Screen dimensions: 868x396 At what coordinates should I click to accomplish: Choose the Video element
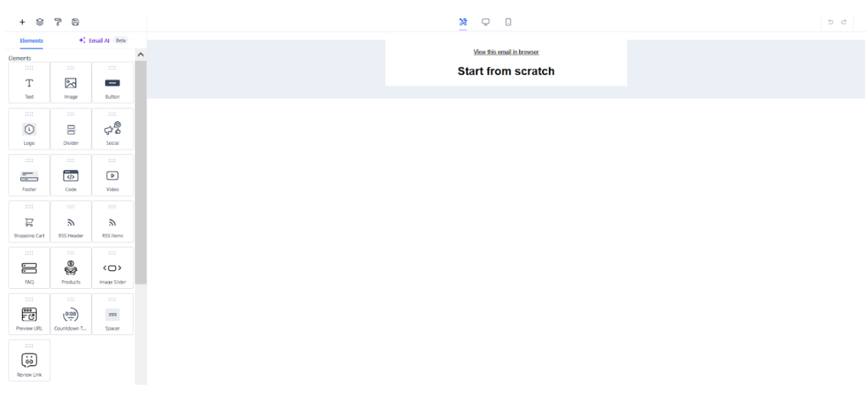click(x=113, y=177)
